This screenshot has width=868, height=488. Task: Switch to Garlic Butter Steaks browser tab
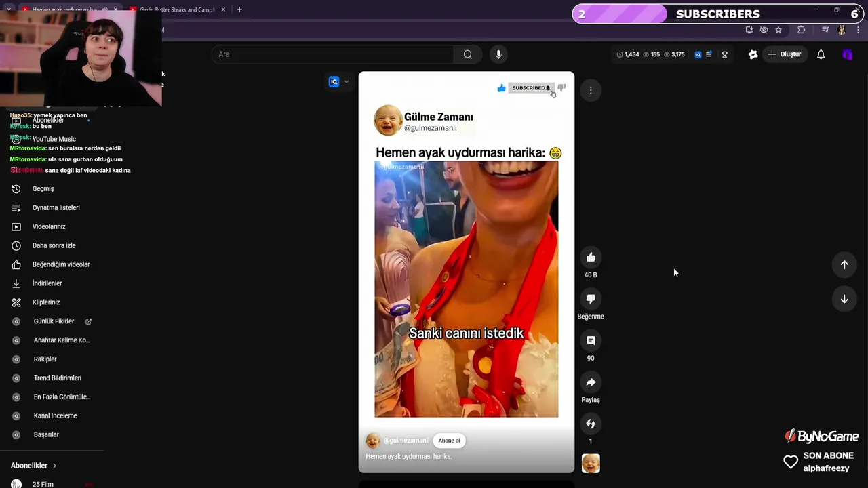(176, 10)
